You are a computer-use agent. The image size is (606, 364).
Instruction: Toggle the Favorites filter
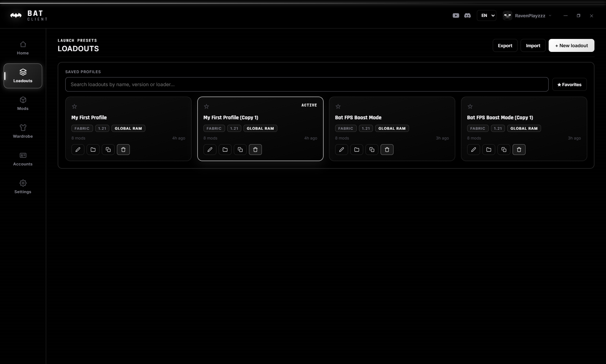pos(570,84)
